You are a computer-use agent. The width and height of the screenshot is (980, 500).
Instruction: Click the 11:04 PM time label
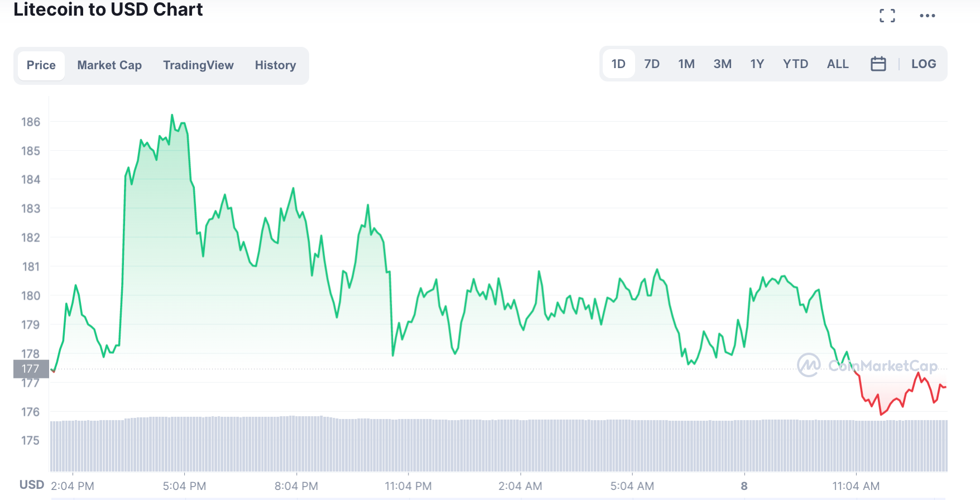408,486
